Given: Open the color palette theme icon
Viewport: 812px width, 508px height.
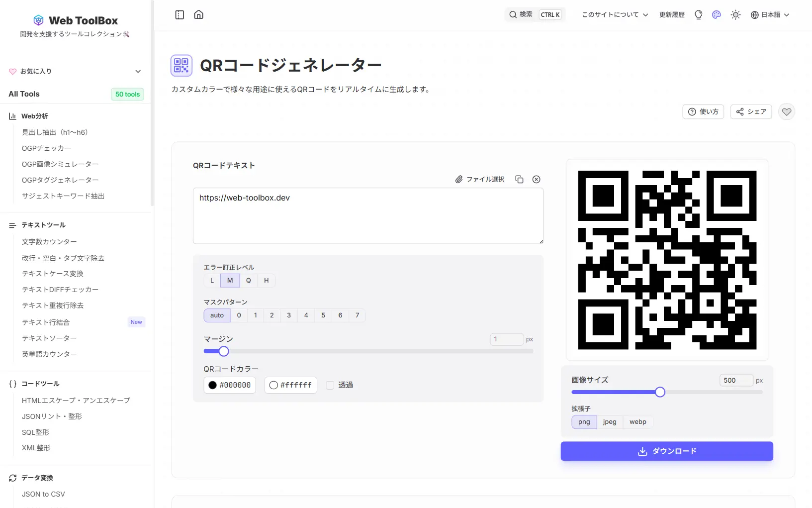Looking at the screenshot, I should [x=717, y=15].
